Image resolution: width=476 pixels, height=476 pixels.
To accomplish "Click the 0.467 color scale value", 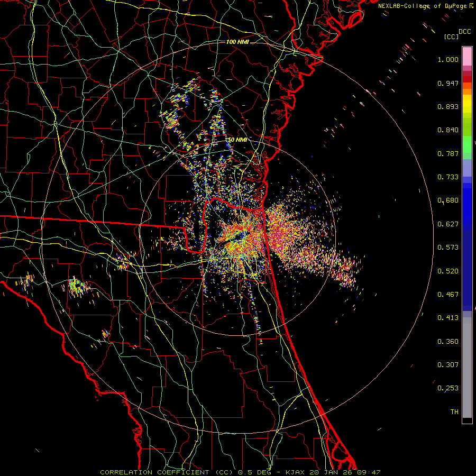I will click(448, 295).
